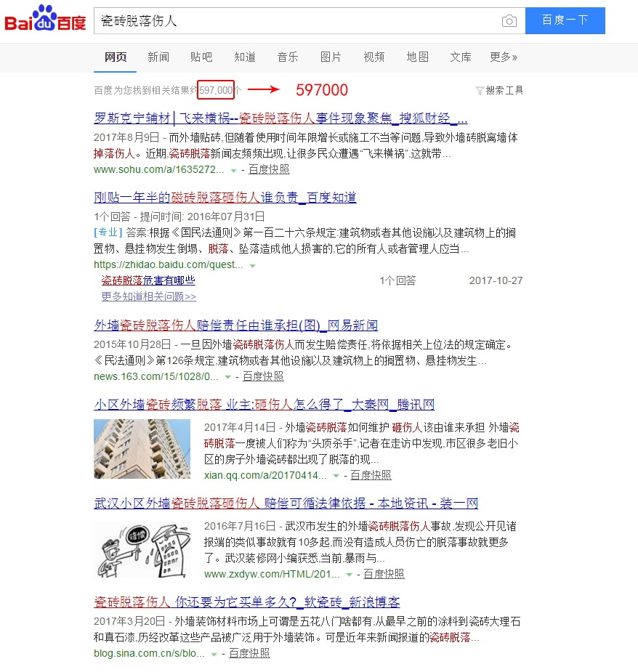Image resolution: width=638 pixels, height=672 pixels.
Task: Click the search tools filter icon
Action: point(480,91)
